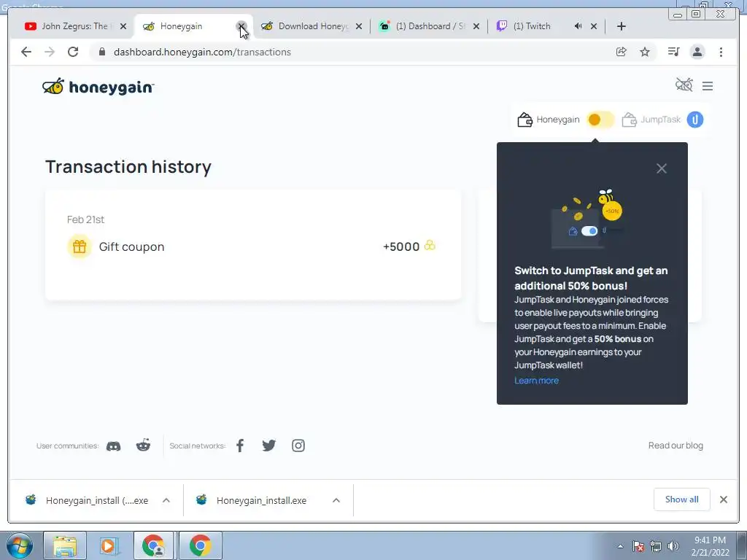Open the Windows Start menu
The height and width of the screenshot is (560, 747).
(19, 545)
